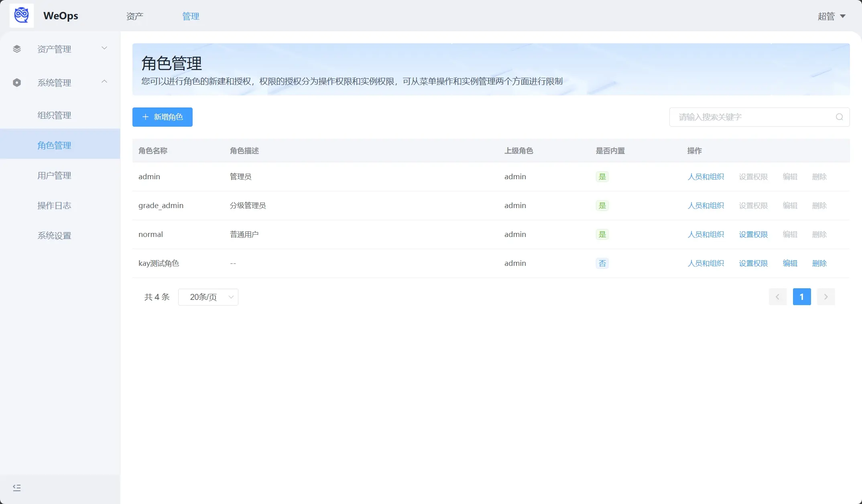The height and width of the screenshot is (504, 862).
Task: Select page 1 in pagination
Action: [802, 297]
